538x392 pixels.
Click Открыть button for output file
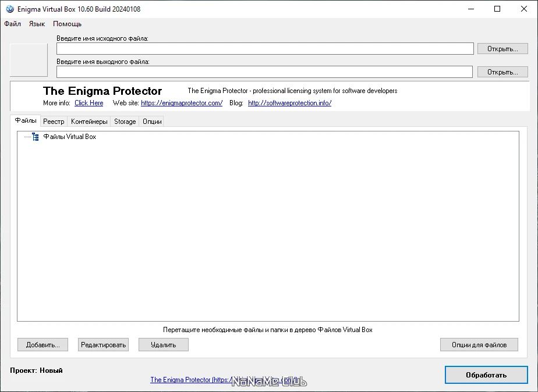(502, 72)
